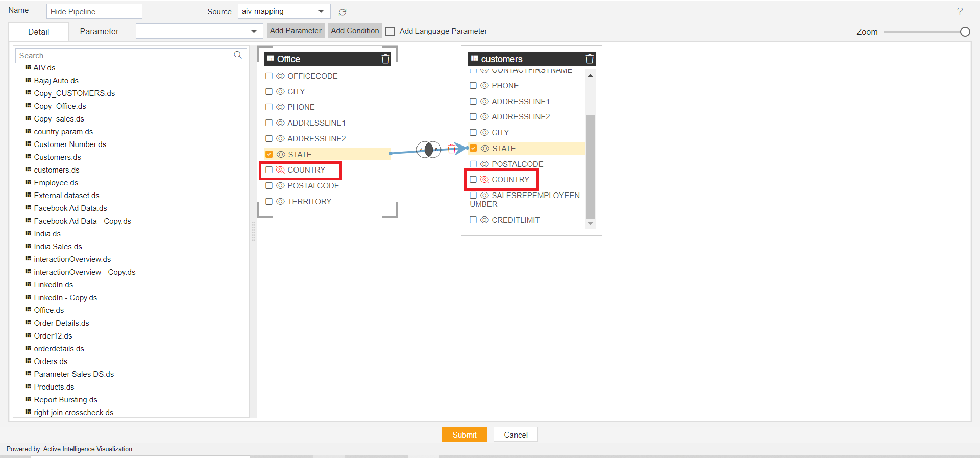Check the Office POSTALCODE checkbox

(x=269, y=186)
